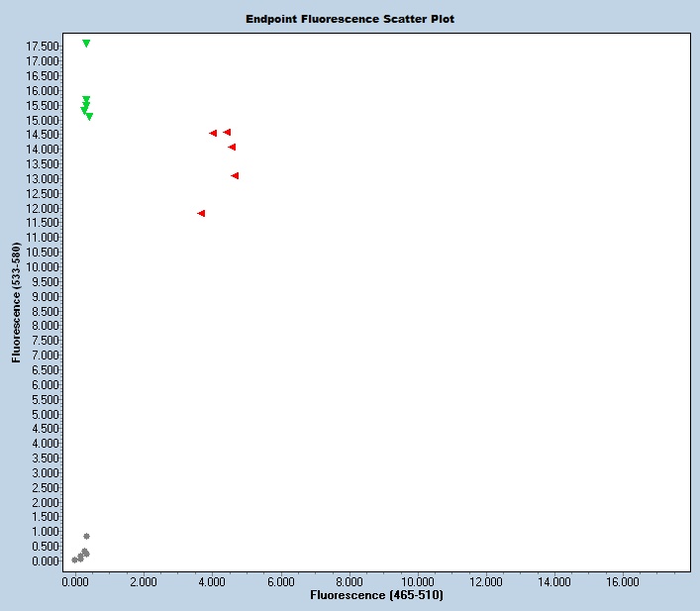The width and height of the screenshot is (700, 611).
Task: Click the 2.000 x-axis tick label
Action: click(144, 582)
